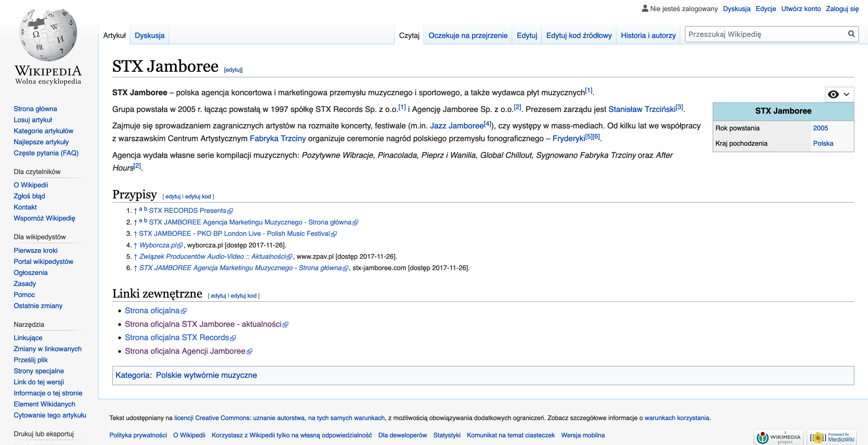Click Przeslij plik in sidebar
This screenshot has height=445, width=868.
click(x=31, y=360)
